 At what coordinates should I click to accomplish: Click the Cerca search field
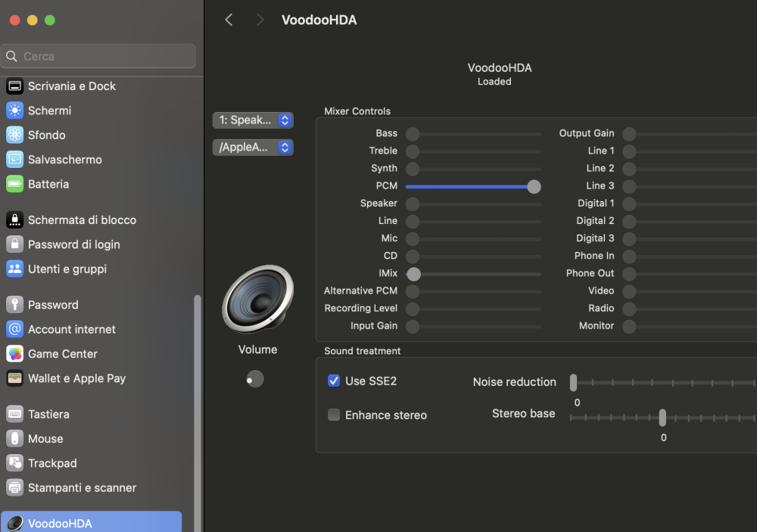98,57
